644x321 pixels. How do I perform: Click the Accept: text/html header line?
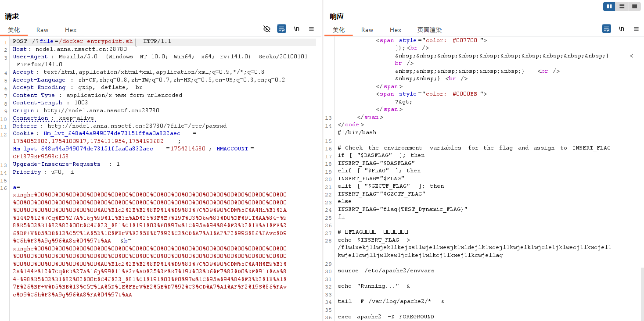(138, 72)
